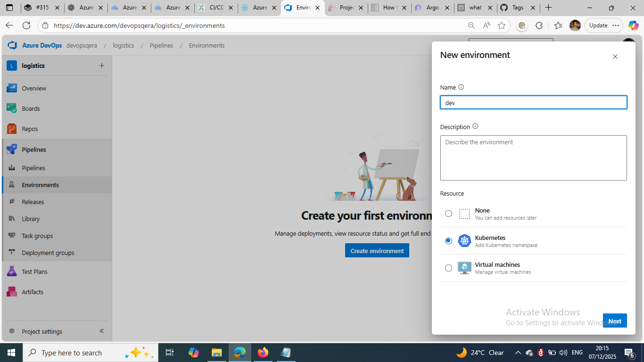
Task: Open Repos via its sidebar icon
Action: click(12, 129)
